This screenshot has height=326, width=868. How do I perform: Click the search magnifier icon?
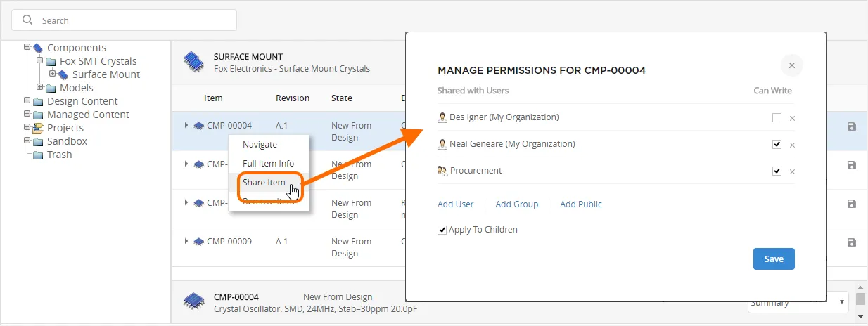click(x=28, y=20)
